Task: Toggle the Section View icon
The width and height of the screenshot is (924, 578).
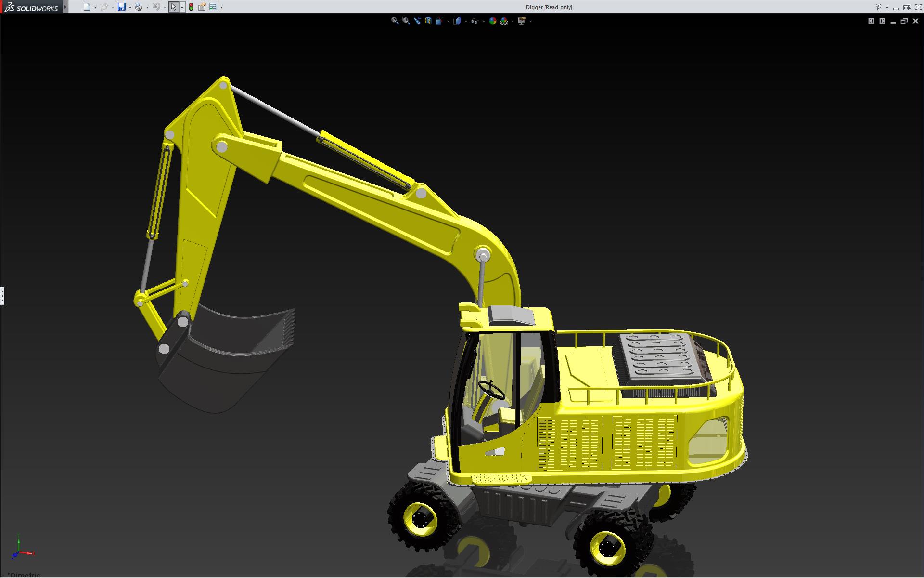Action: click(428, 21)
